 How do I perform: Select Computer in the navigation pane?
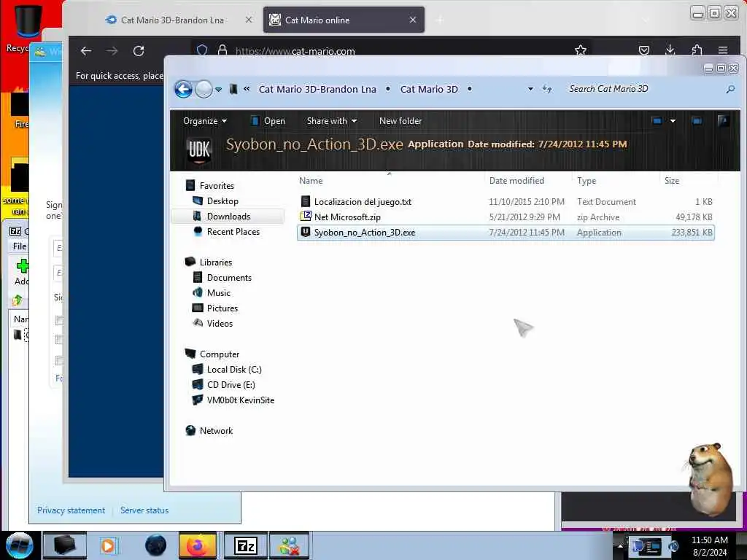click(219, 354)
